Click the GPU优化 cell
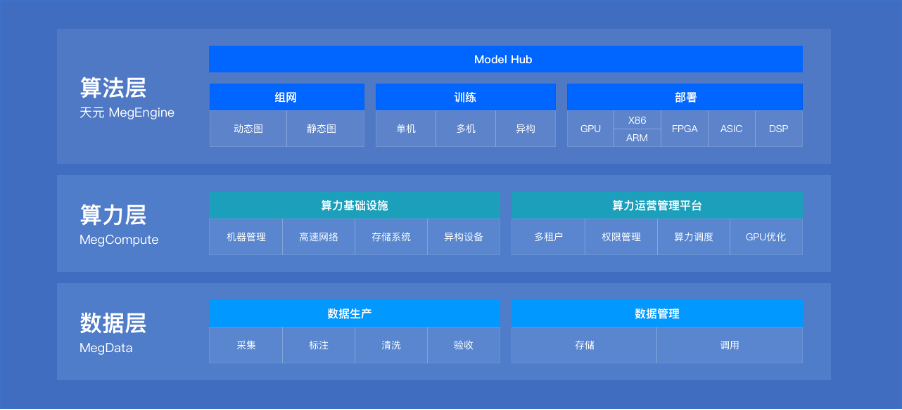This screenshot has width=902, height=410. (766, 237)
